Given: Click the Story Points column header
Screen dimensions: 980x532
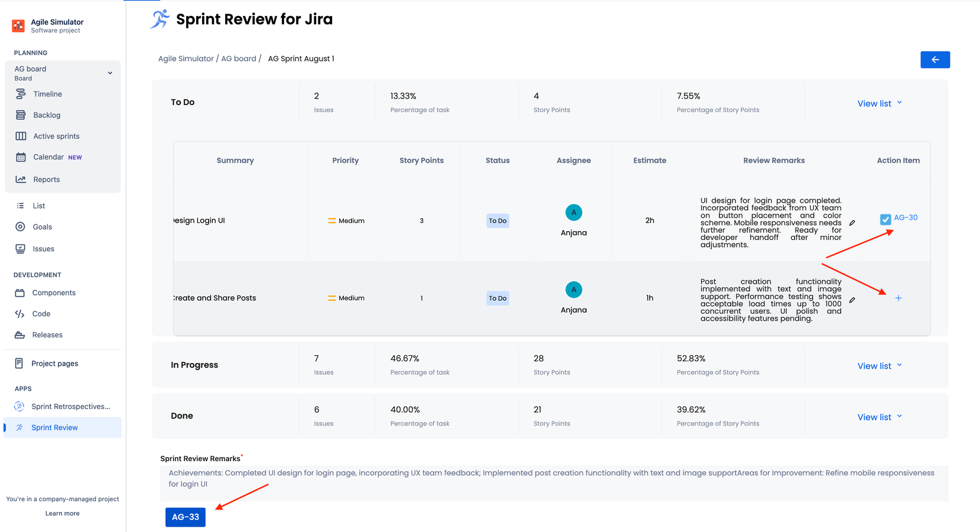Looking at the screenshot, I should click(x=421, y=160).
